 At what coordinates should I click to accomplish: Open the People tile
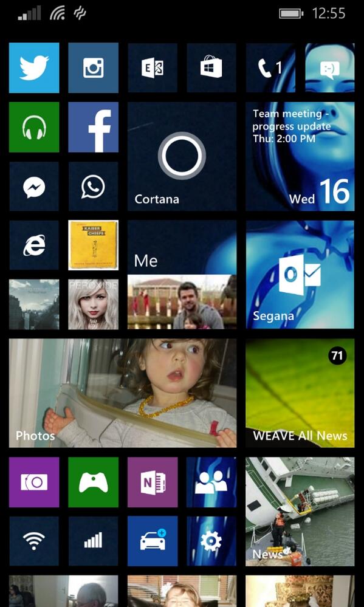(x=211, y=482)
